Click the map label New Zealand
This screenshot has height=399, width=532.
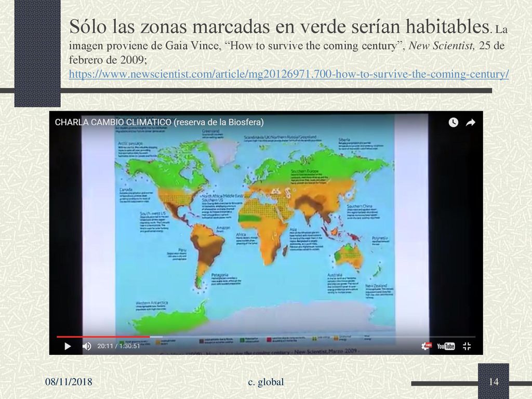point(376,286)
